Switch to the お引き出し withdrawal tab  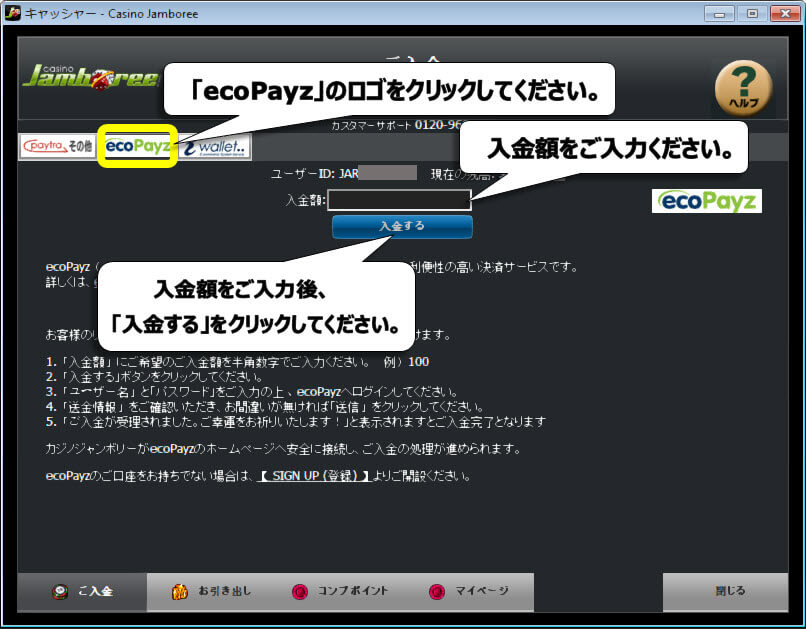(211, 592)
